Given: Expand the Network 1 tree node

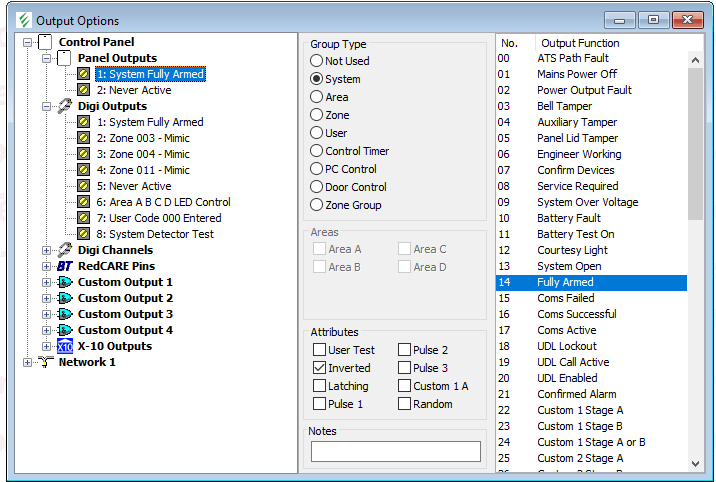Looking at the screenshot, I should coord(27,362).
